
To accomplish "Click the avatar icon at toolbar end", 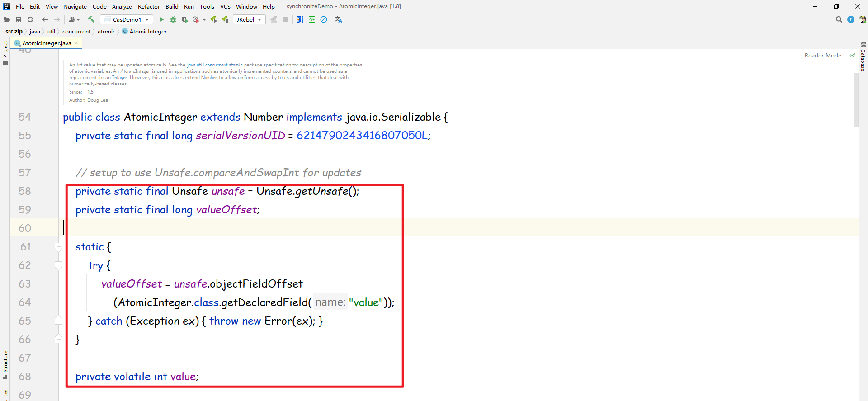I will point(863,19).
